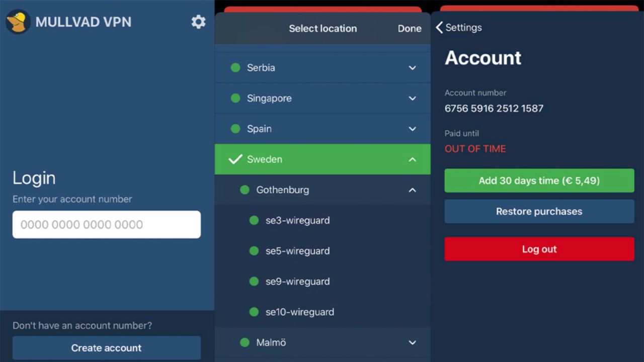Open settings via the gear icon
The height and width of the screenshot is (362, 644).
pos(198,22)
